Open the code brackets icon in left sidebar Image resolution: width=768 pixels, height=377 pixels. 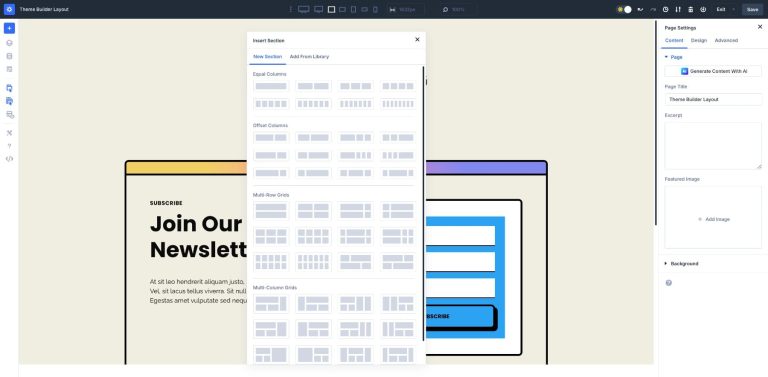(9, 159)
